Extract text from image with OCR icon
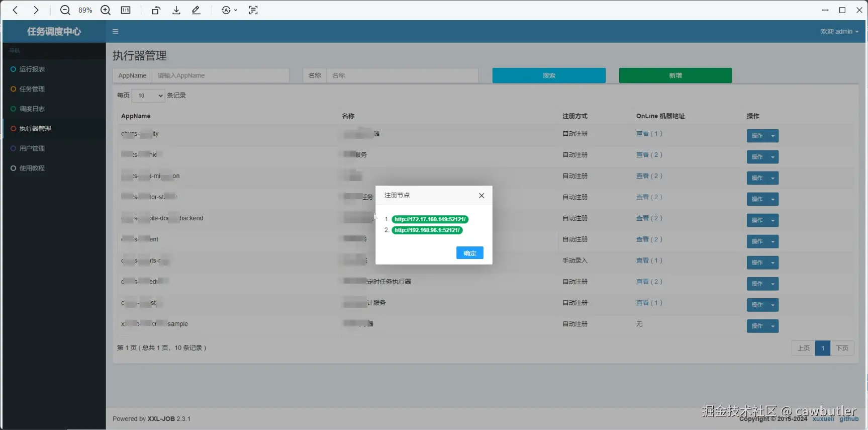Screen dimensions: 868x430 253,10
